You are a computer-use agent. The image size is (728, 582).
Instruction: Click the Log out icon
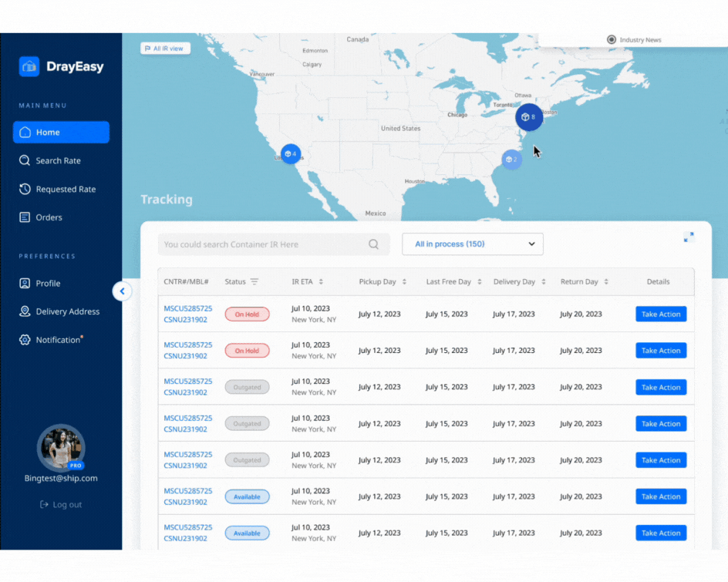44,504
